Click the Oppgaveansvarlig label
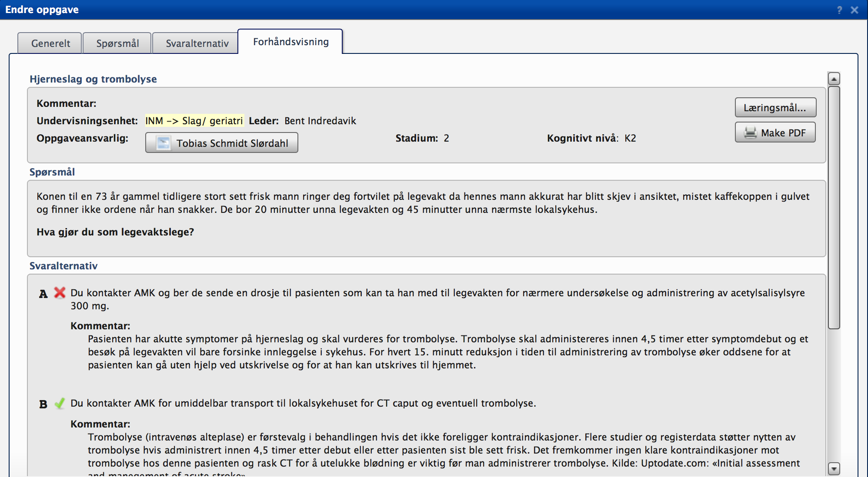 82,138
